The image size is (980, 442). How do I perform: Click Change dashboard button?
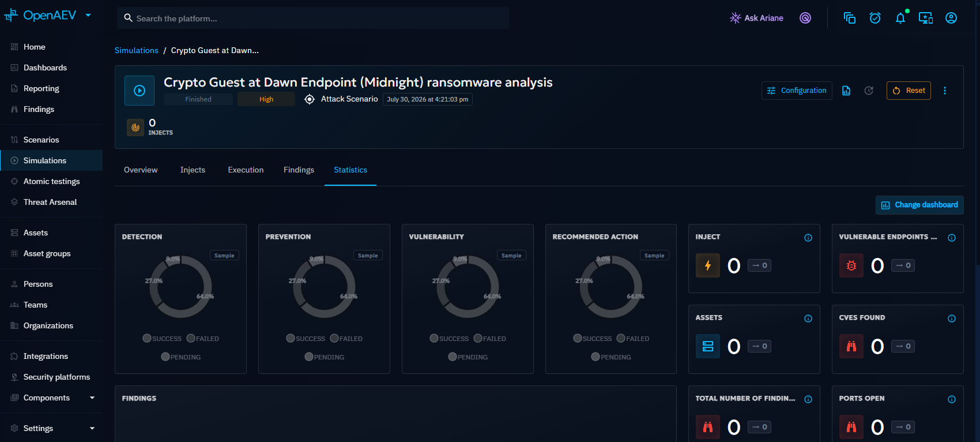click(x=919, y=205)
